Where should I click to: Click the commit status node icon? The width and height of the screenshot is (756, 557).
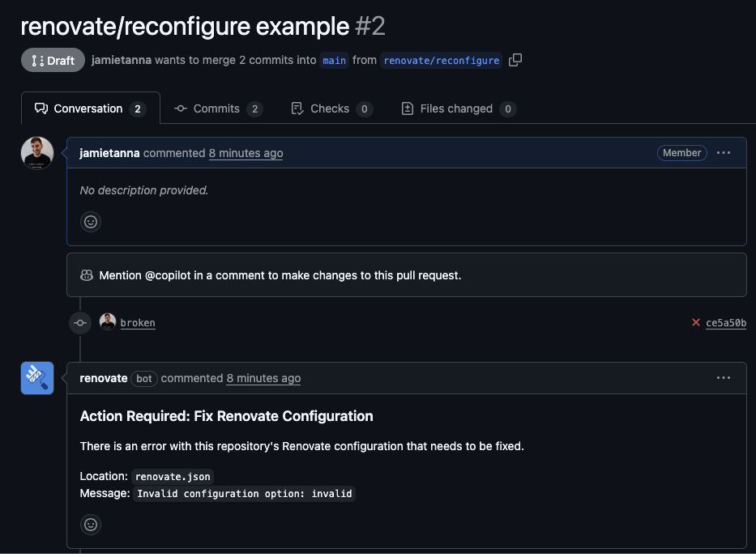[79, 322]
